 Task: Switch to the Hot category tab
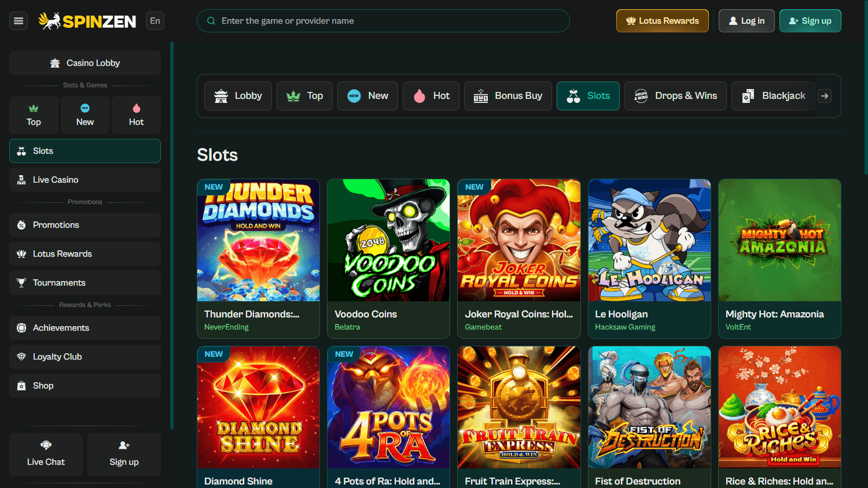tap(431, 96)
